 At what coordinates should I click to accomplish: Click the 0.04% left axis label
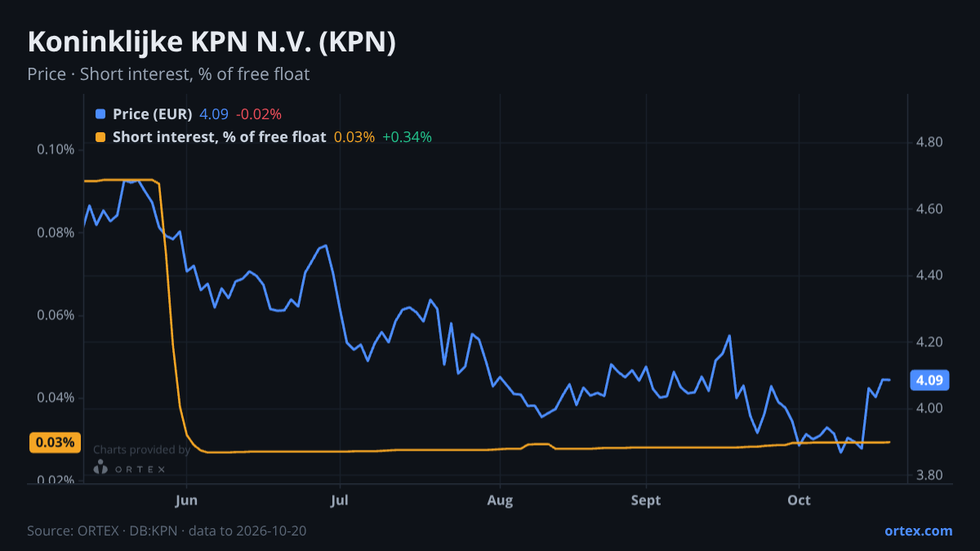[56, 398]
